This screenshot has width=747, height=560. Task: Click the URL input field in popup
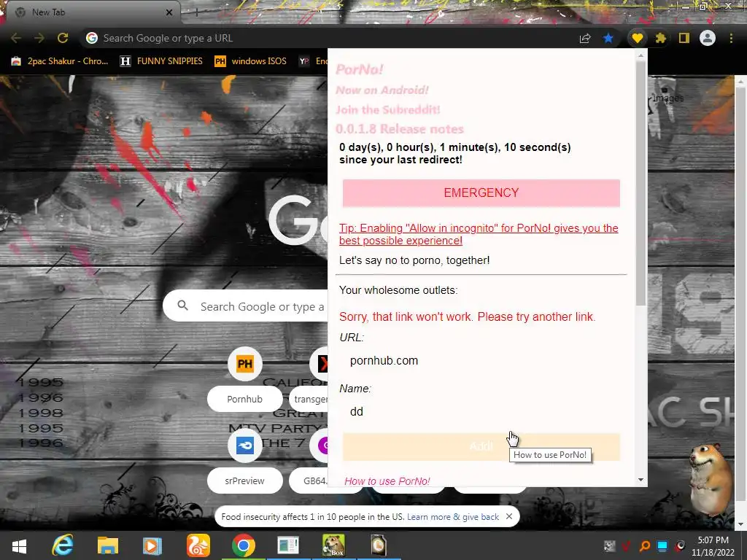[x=481, y=360]
